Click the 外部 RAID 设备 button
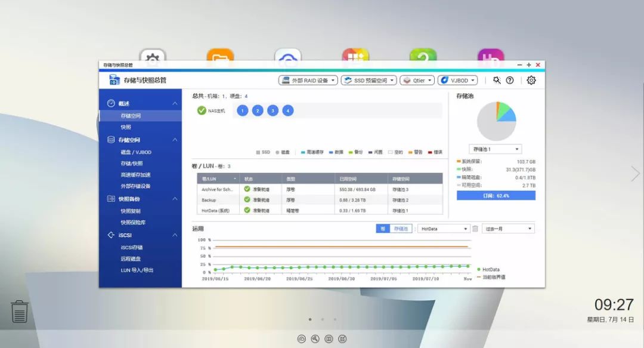 [308, 80]
